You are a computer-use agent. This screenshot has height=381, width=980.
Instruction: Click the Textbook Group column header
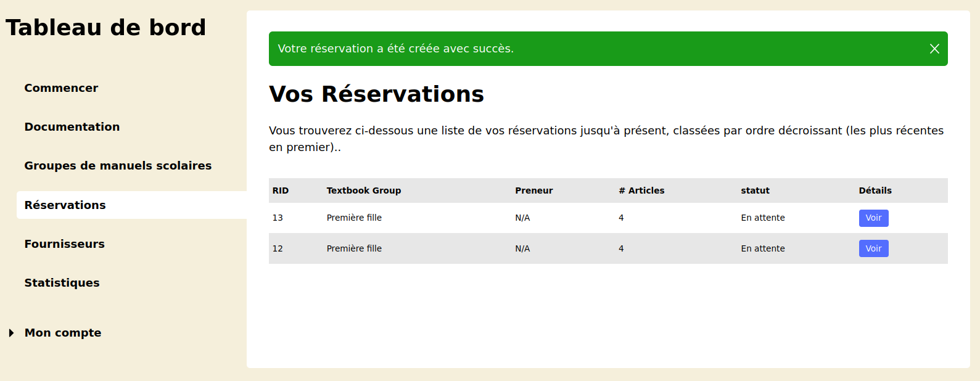click(364, 190)
